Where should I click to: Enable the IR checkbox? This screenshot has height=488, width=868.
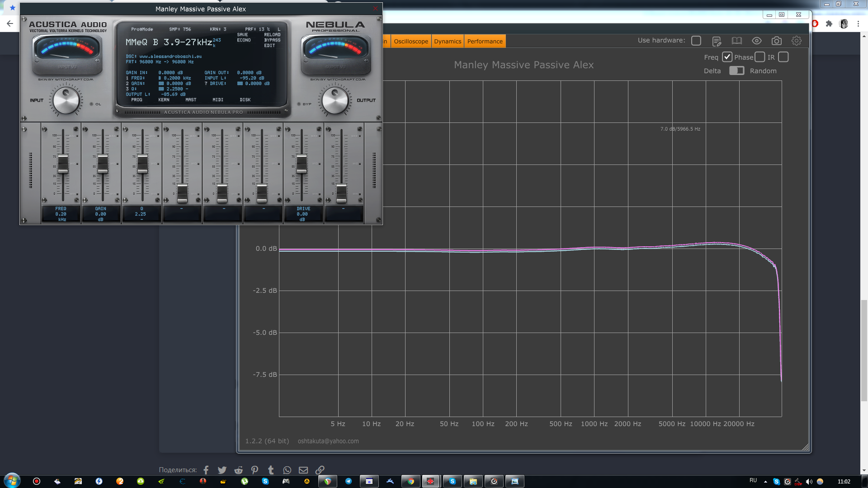[x=783, y=57]
